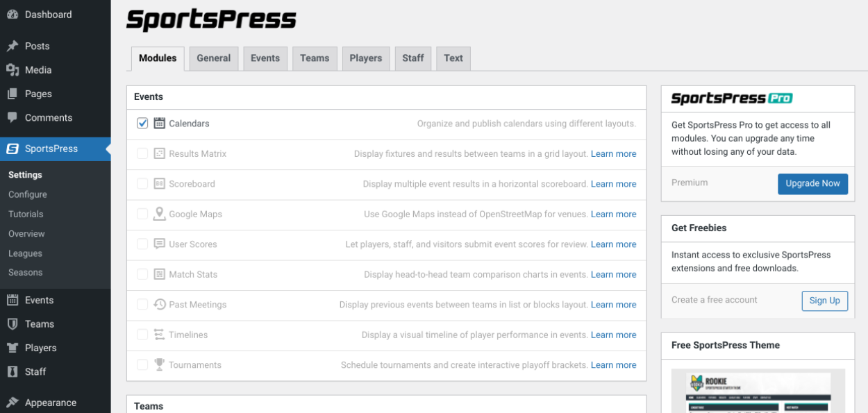Viewport: 868px width, 413px height.
Task: Click the Sign Up button for freebies
Action: click(x=825, y=301)
